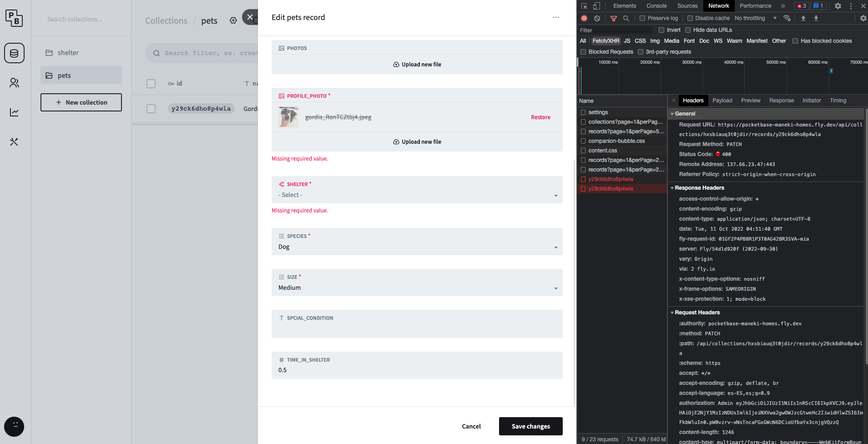Open the SPECIES dropdown showing Dog
This screenshot has height=444, width=868.
coord(417,242)
